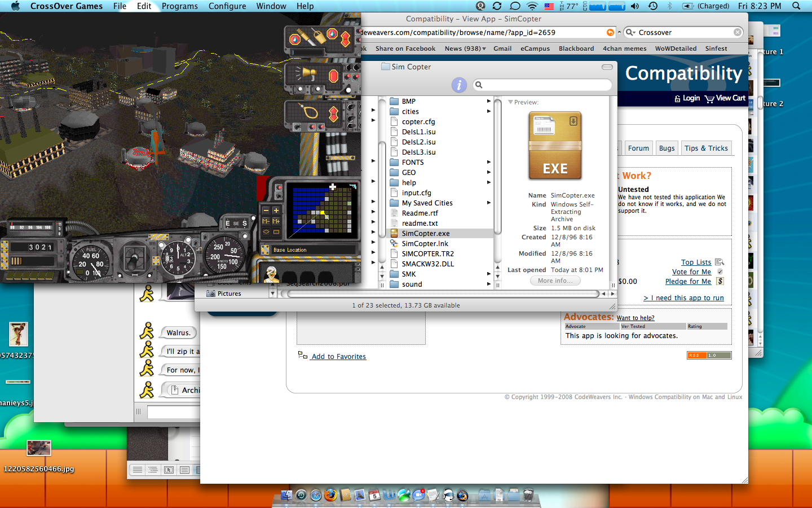Viewport: 812px width, 508px height.
Task: Expand the sound folder disclosure arrow
Action: click(488, 284)
